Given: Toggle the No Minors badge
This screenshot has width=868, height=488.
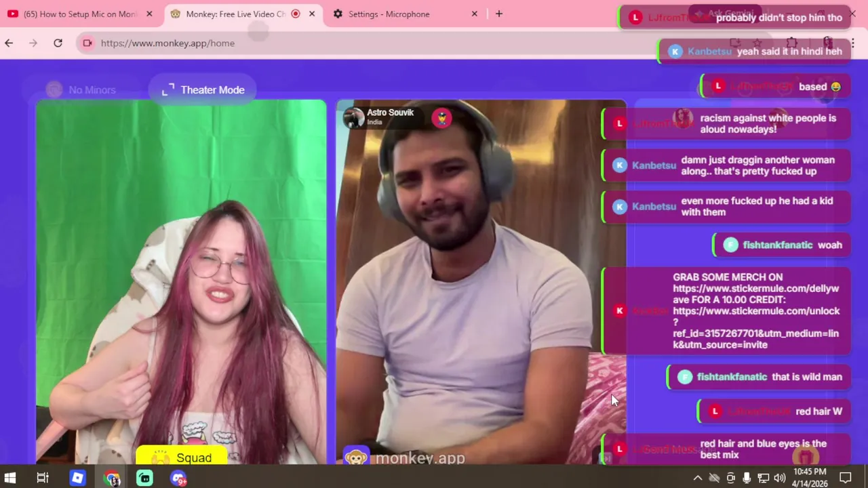Looking at the screenshot, I should 81,89.
